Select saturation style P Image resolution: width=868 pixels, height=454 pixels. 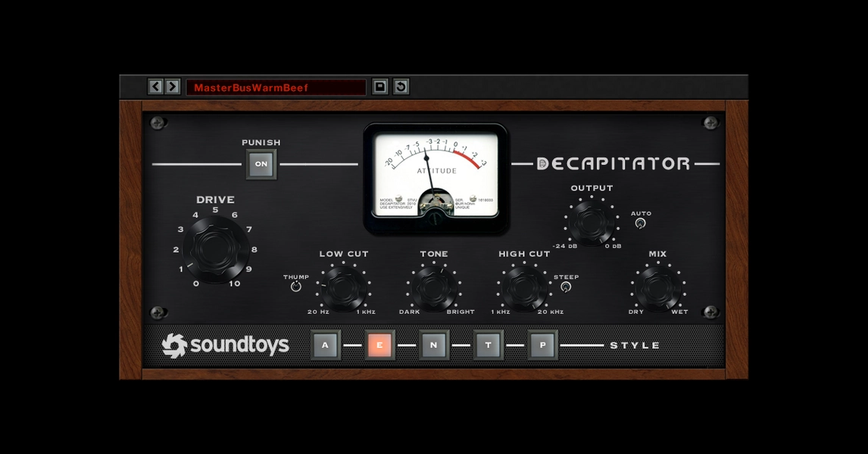coord(542,345)
